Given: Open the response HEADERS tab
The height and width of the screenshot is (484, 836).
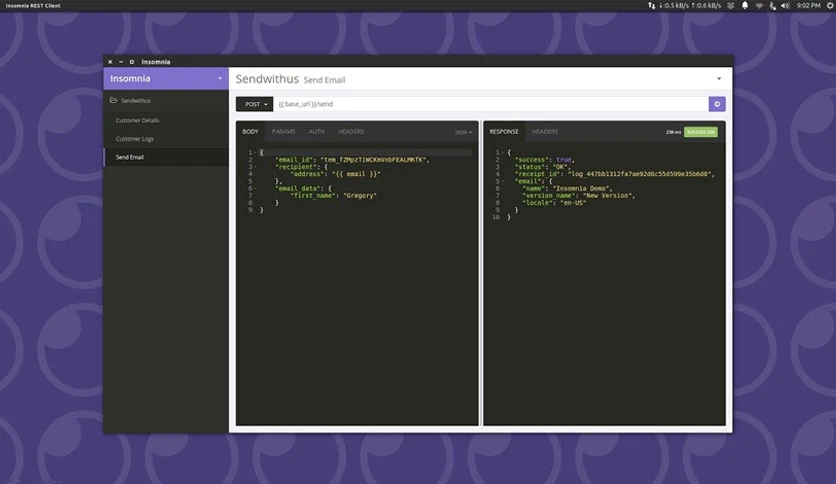Looking at the screenshot, I should click(545, 132).
